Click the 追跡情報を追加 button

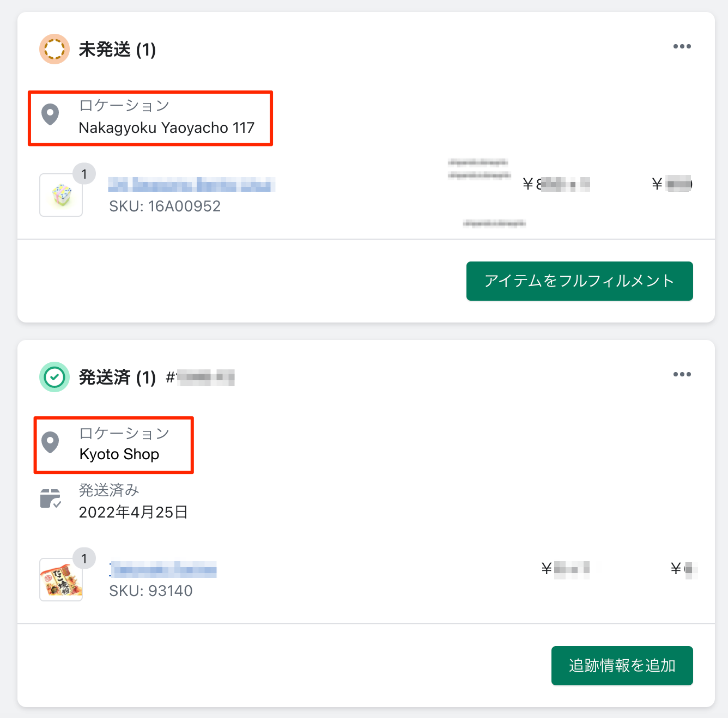pyautogui.click(x=622, y=666)
